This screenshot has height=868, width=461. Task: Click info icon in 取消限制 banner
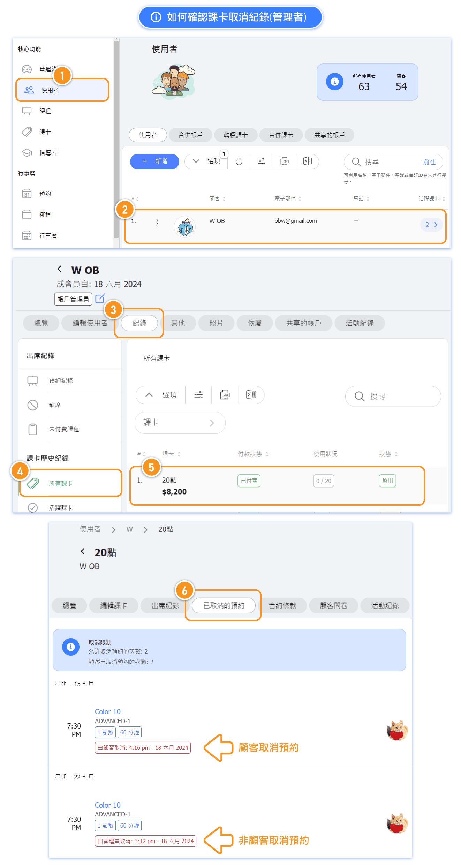coord(71,647)
